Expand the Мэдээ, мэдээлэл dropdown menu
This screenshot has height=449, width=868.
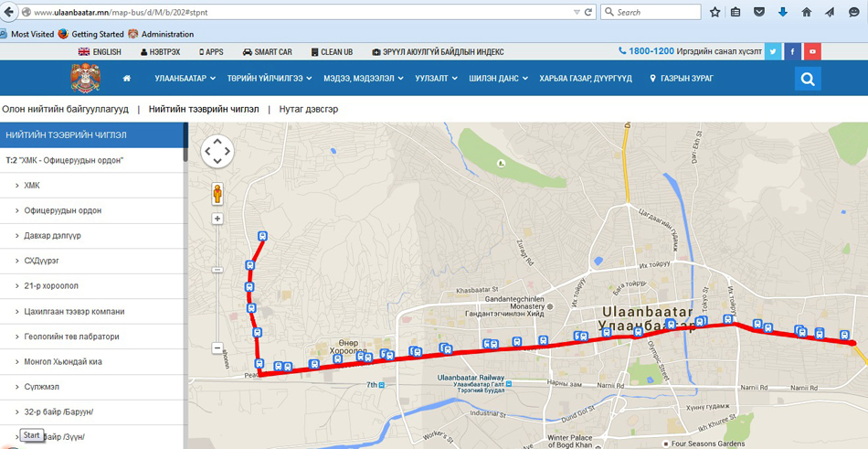coord(363,79)
